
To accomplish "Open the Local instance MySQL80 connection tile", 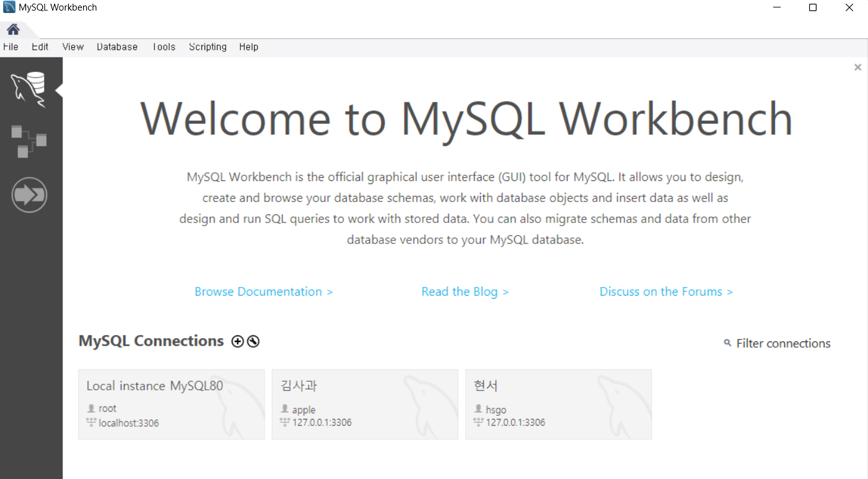I will point(172,405).
